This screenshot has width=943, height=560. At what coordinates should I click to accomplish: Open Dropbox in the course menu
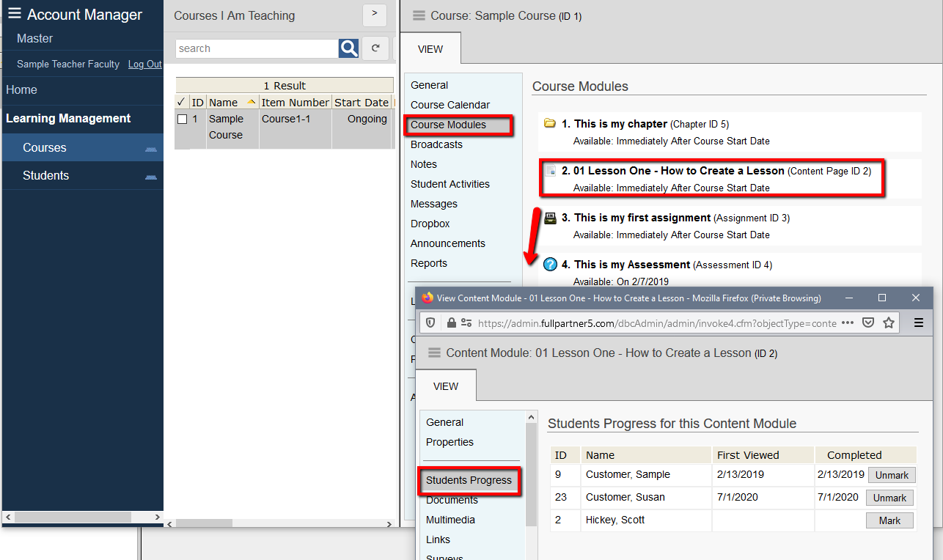click(430, 224)
